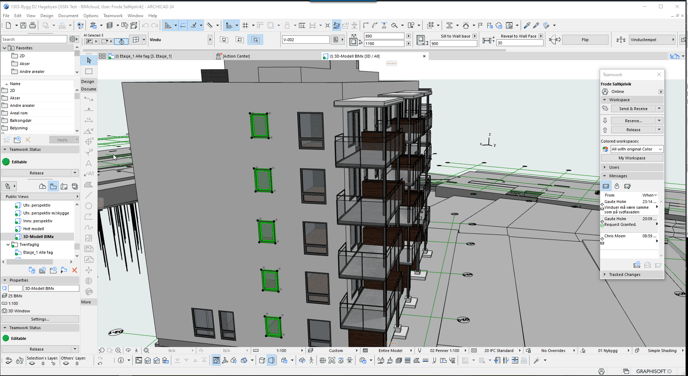Click the Undo arrow

click(x=146, y=25)
